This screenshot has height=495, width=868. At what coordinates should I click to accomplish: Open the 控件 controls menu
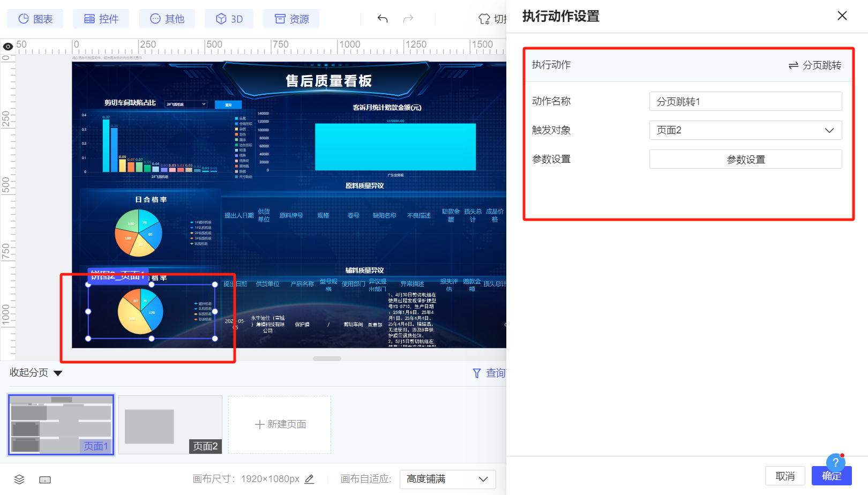coord(101,19)
